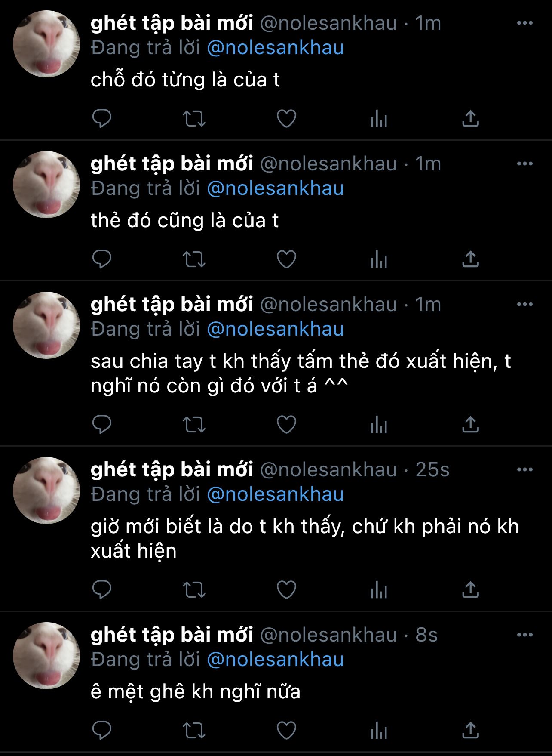Screen dimensions: 552x756
Task: Reply to the "chỗ đó từng là của t" tweet
Action: click(x=102, y=118)
